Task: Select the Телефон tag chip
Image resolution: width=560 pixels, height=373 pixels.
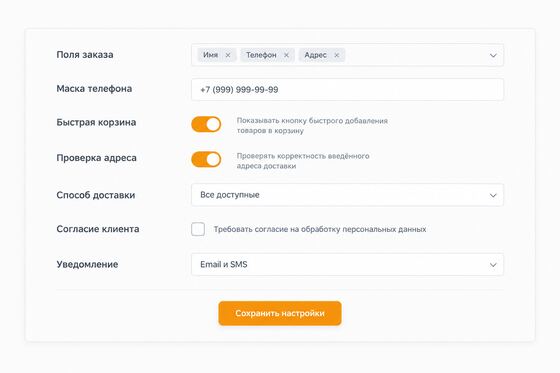Action: point(268,55)
